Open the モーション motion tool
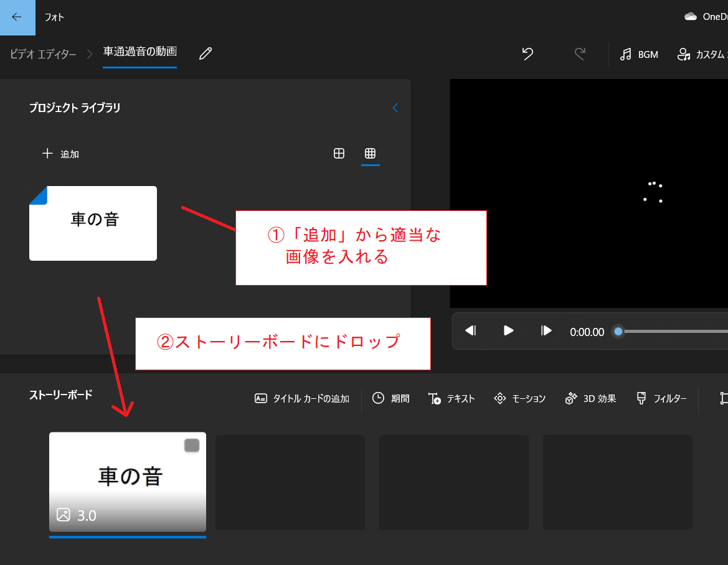 (x=520, y=398)
